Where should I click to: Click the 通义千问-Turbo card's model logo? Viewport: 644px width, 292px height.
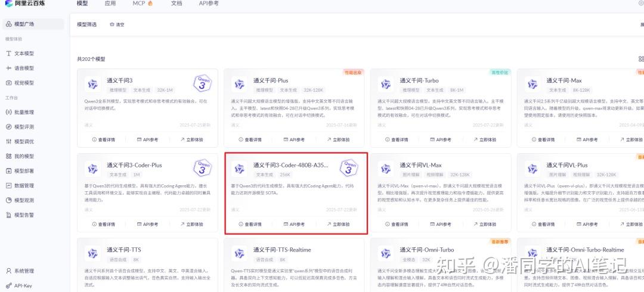click(x=386, y=84)
